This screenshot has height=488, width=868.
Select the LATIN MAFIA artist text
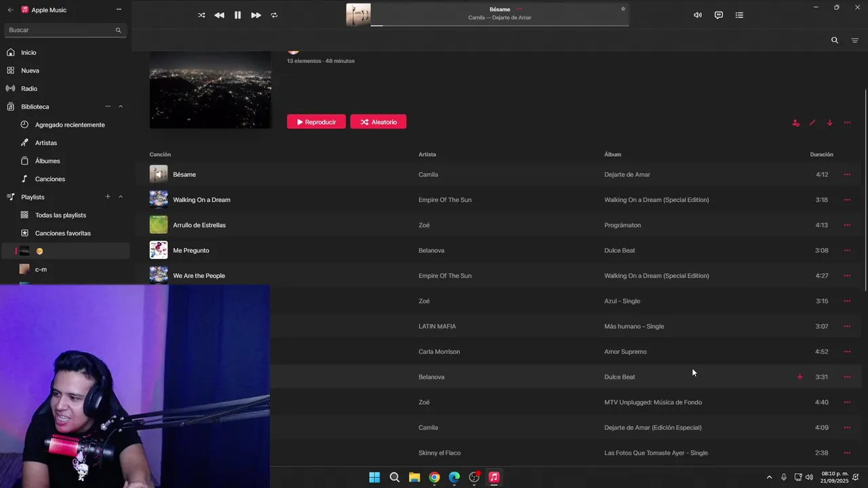pyautogui.click(x=437, y=326)
